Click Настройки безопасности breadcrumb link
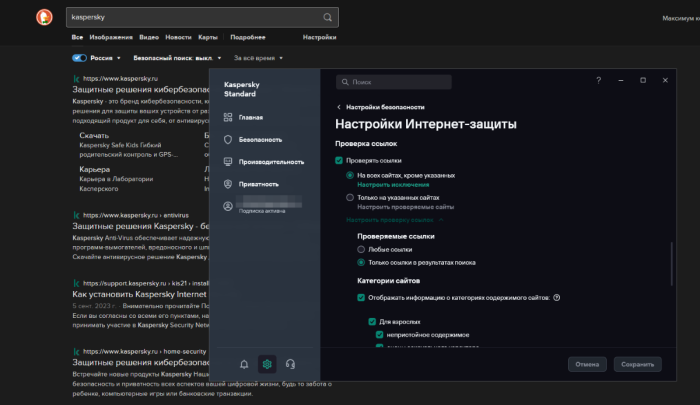 tap(385, 107)
